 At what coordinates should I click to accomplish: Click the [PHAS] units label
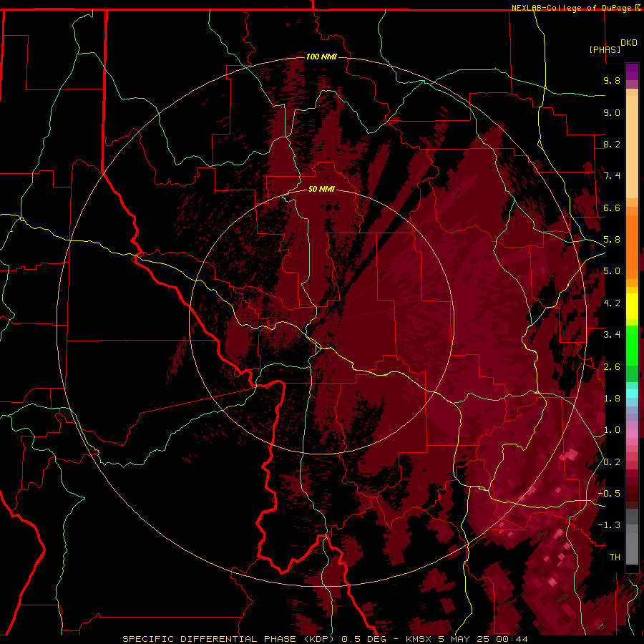pos(605,49)
